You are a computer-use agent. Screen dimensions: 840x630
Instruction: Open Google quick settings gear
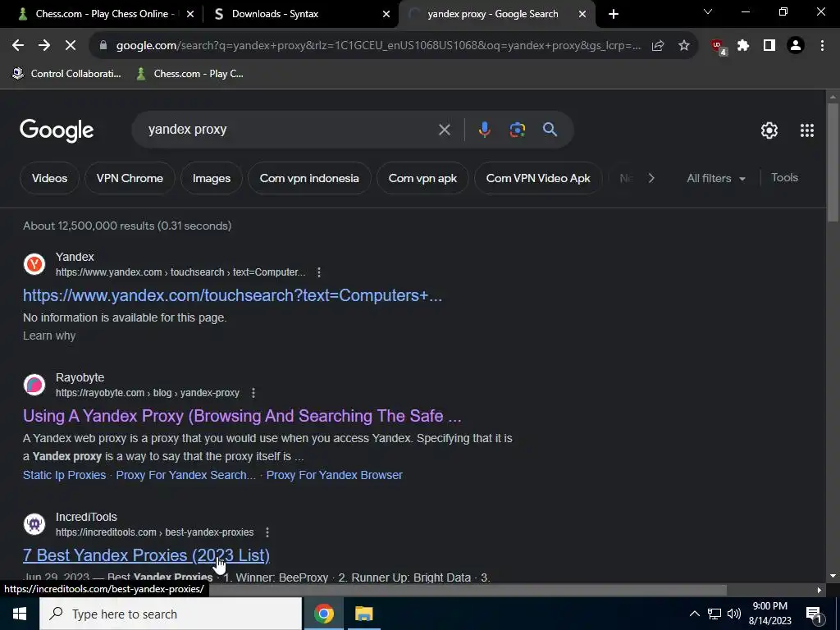pyautogui.click(x=769, y=130)
